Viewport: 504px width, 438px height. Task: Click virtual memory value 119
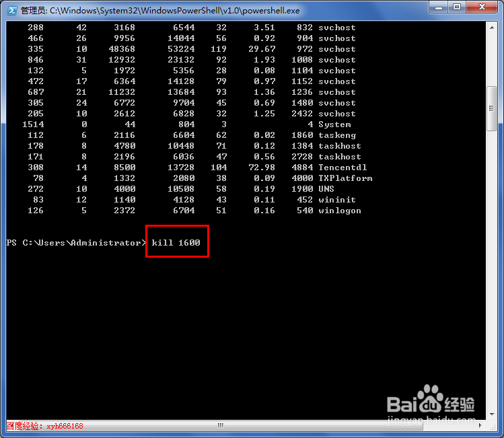219,49
